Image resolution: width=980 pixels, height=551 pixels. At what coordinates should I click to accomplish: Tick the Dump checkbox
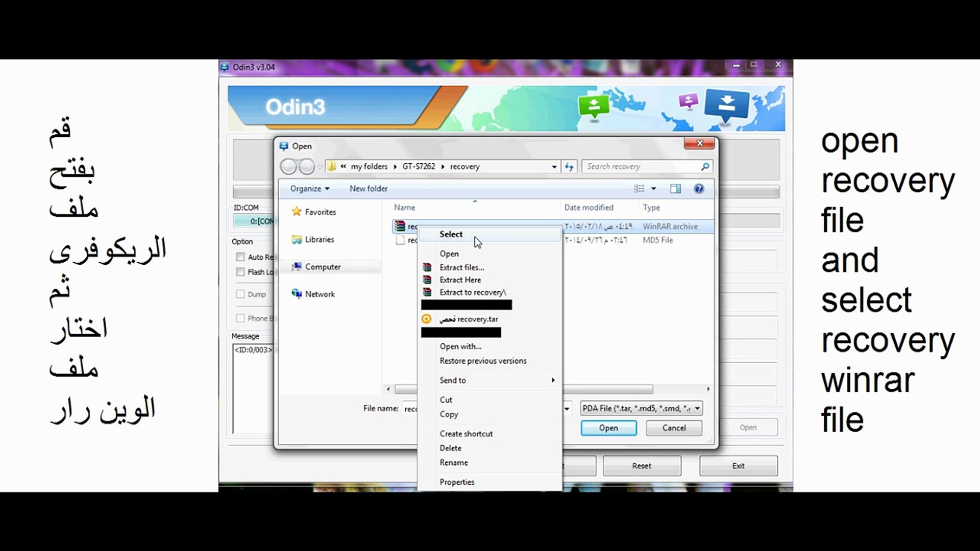(240, 294)
